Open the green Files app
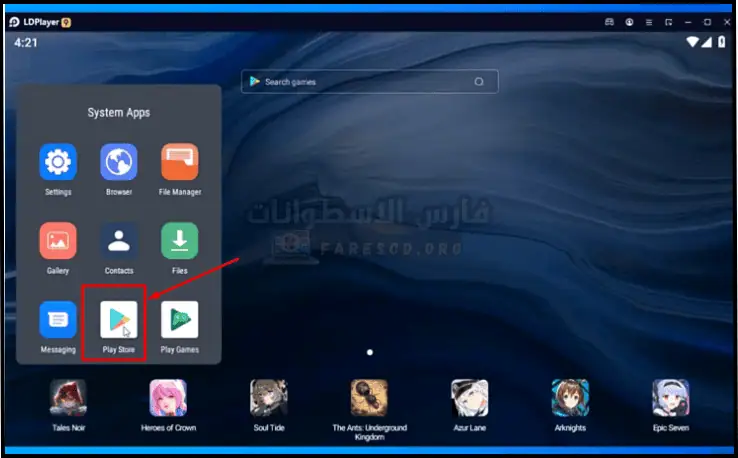The height and width of the screenshot is (458, 738). tap(180, 241)
